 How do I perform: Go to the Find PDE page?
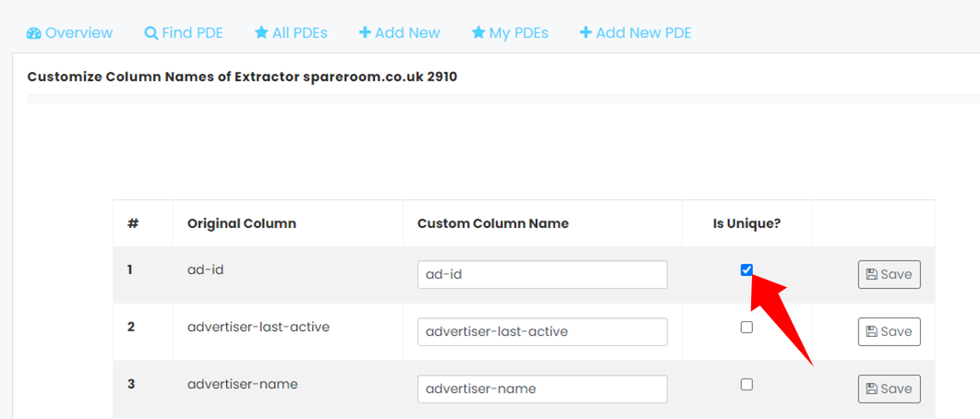184,33
